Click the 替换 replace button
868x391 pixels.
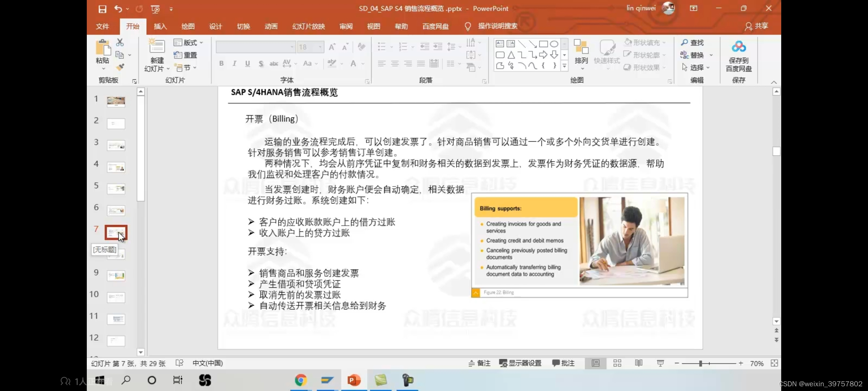(x=693, y=55)
